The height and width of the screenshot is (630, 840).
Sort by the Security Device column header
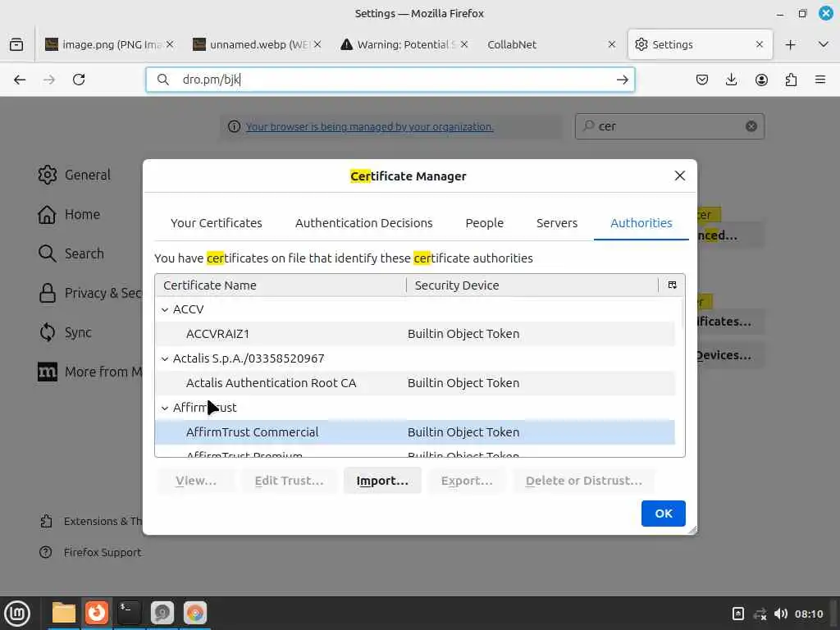(533, 285)
